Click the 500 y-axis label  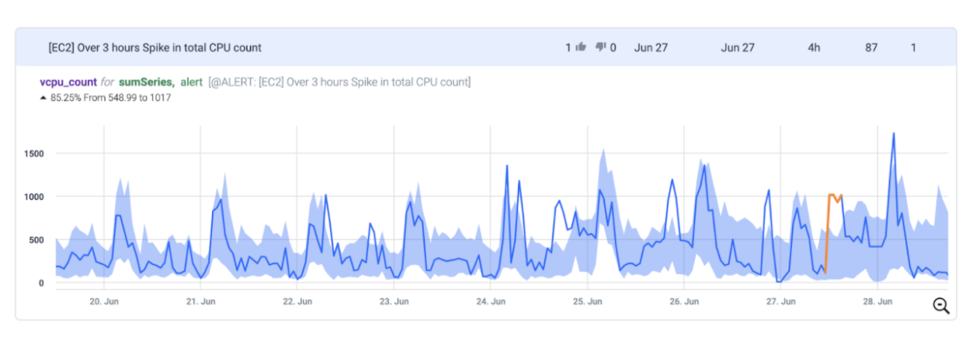tap(36, 240)
